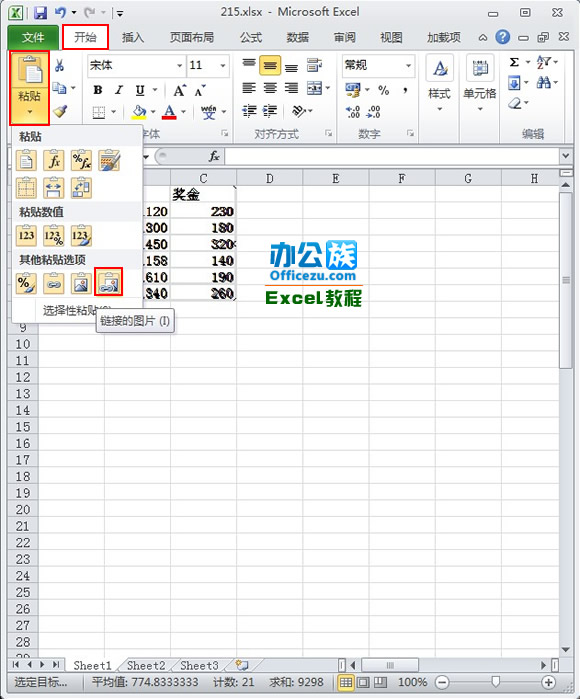Click the Decrease Indent icon
Screen dimensions: 580x699
coord(249,111)
